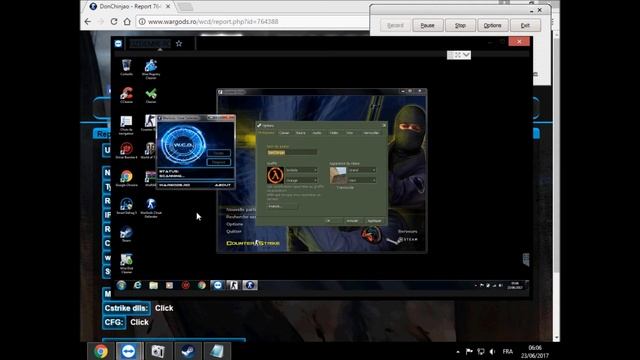Click the TeamViewer toolbar logo icon
Image resolution: width=640 pixels, height=360 pixels.
coord(118,43)
